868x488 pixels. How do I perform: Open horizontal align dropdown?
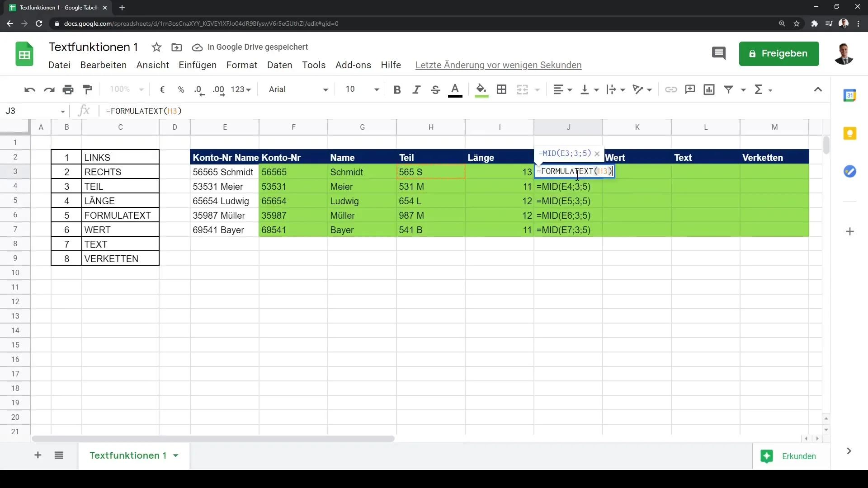pyautogui.click(x=563, y=89)
